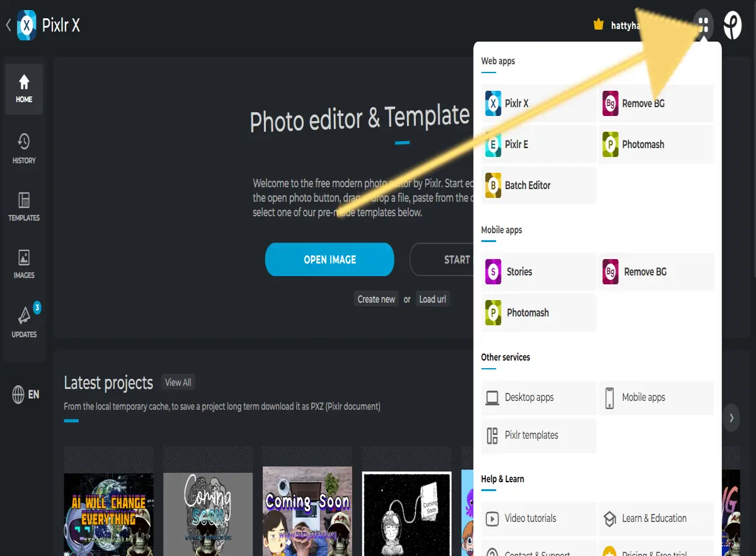
Task: Click View All next to Latest projects
Action: 178,383
